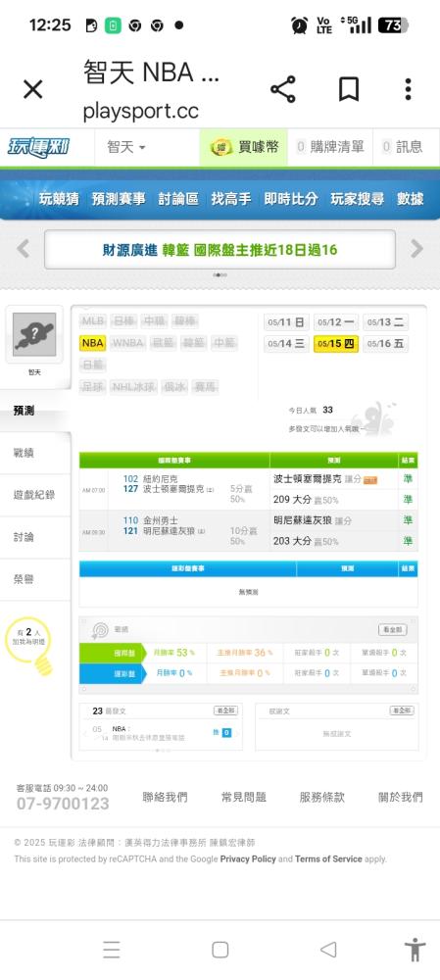Select the NHL冰球 league filter

133,387
